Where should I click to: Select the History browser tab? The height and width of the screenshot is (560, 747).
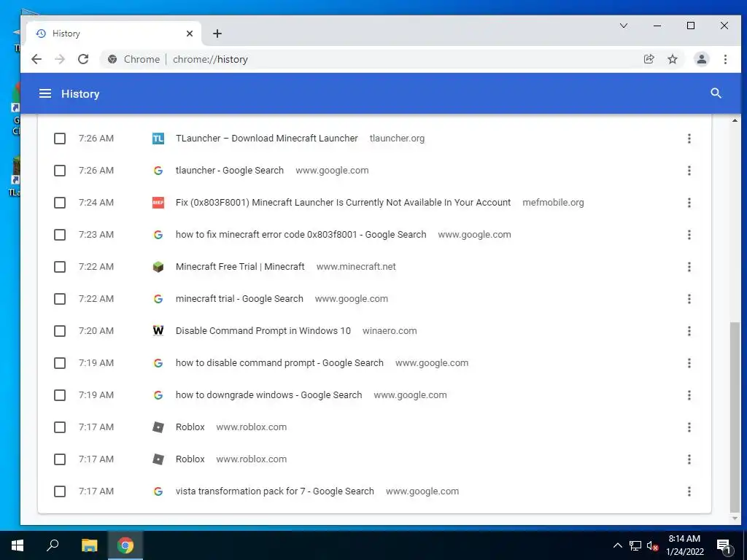(x=113, y=34)
